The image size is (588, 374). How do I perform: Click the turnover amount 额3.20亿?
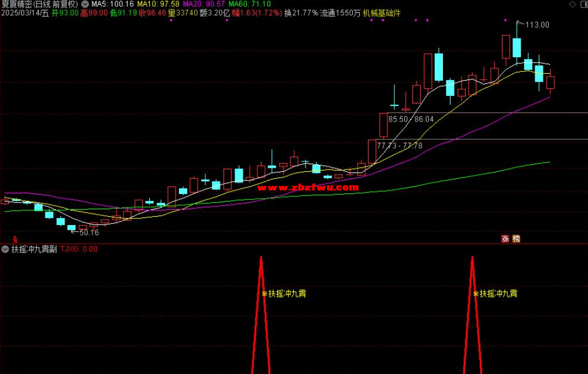coord(215,13)
